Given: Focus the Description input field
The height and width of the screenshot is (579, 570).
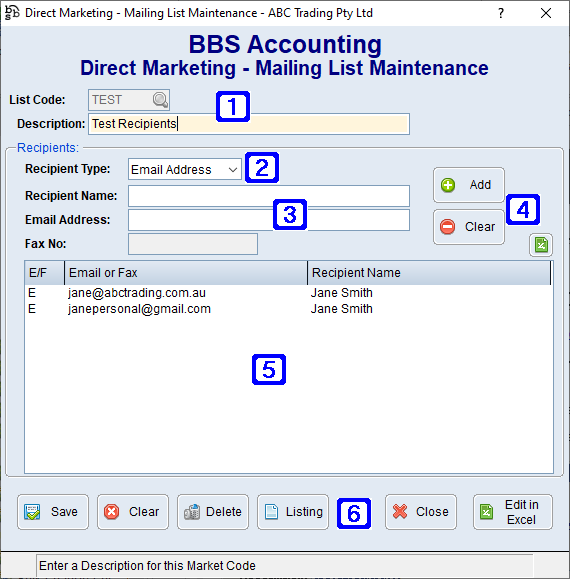Looking at the screenshot, I should point(249,124).
